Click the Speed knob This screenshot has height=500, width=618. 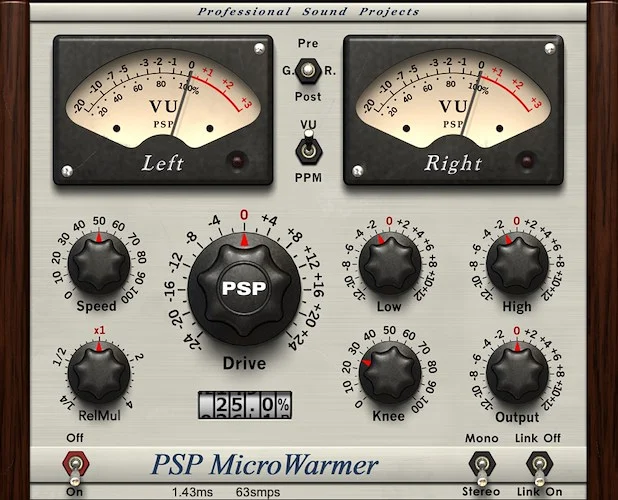click(x=99, y=263)
